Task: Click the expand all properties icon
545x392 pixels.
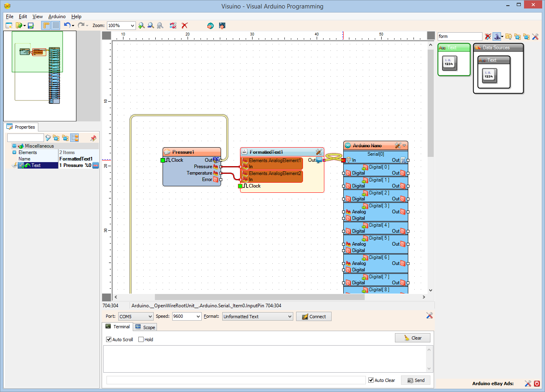Action: point(56,138)
